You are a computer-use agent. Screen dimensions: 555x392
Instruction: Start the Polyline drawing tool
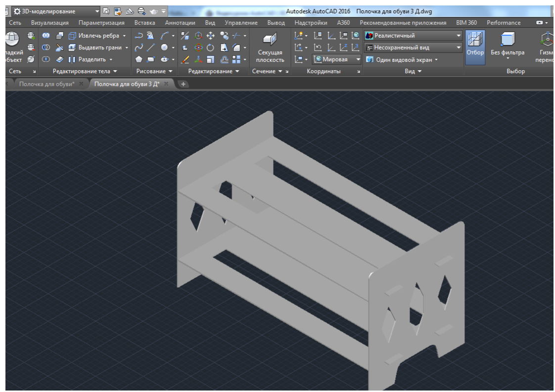coord(139,36)
